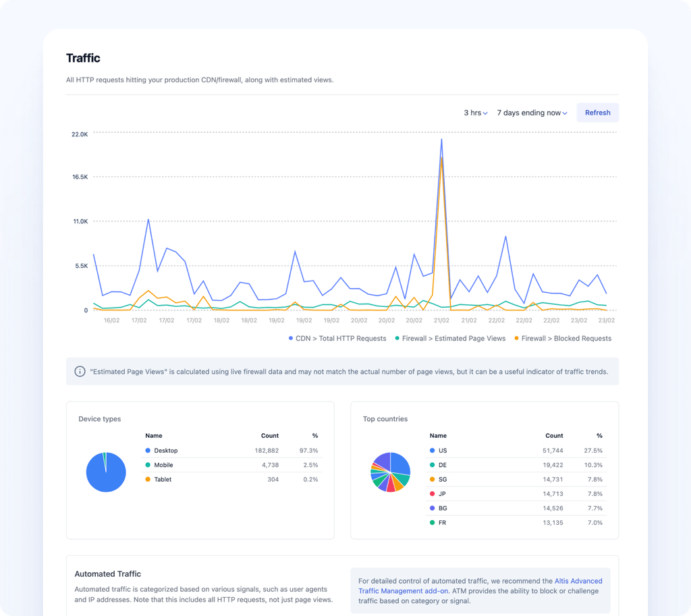Open the 3 hrs interval dropdown
The width and height of the screenshot is (691, 616).
(475, 113)
